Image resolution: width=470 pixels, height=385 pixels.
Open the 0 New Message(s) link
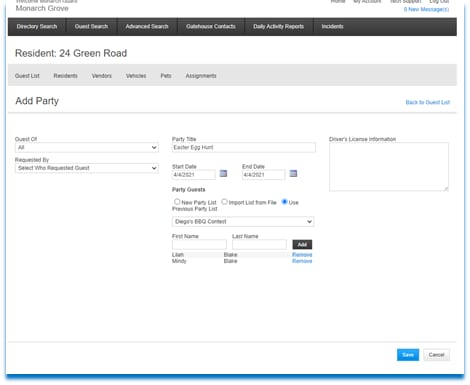coord(426,9)
